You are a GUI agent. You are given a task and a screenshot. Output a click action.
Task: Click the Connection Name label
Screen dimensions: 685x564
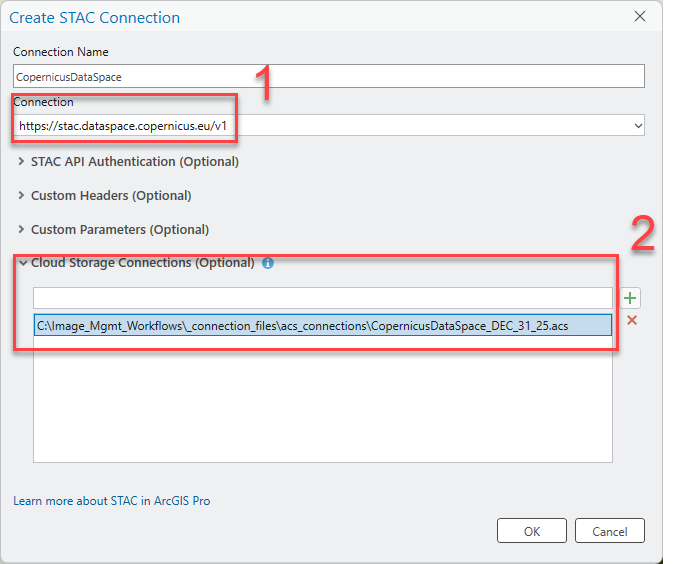(61, 52)
